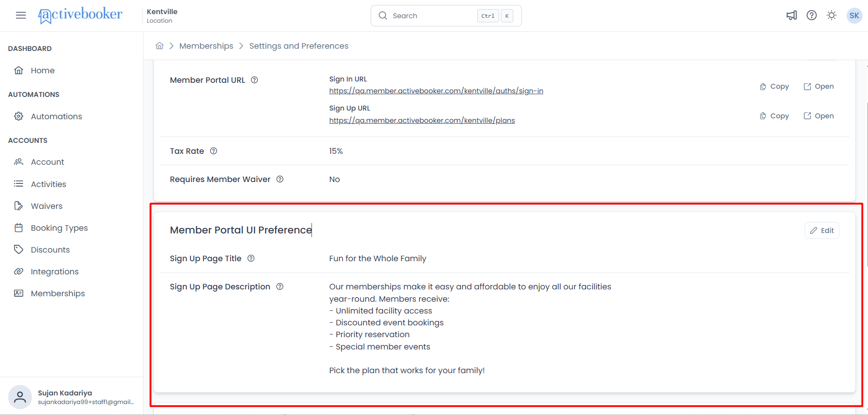The width and height of the screenshot is (868, 415).
Task: Go to Memberships breadcrumb
Action: pyautogui.click(x=206, y=46)
